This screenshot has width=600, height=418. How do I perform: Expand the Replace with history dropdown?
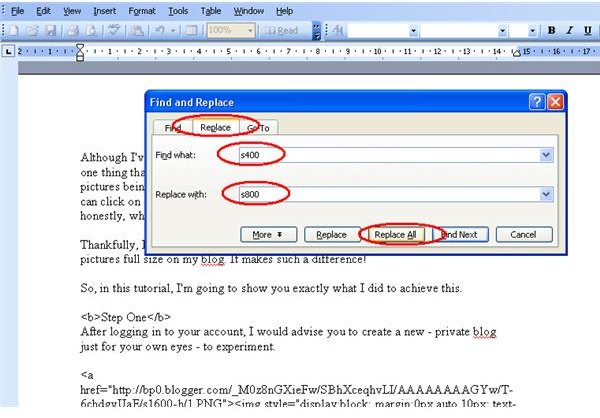[546, 194]
